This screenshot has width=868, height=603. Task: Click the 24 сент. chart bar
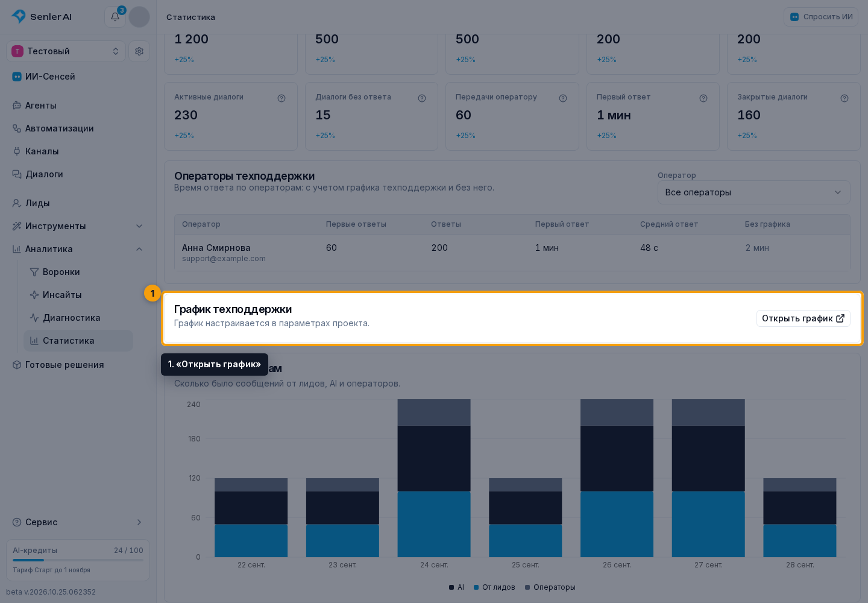(x=434, y=478)
